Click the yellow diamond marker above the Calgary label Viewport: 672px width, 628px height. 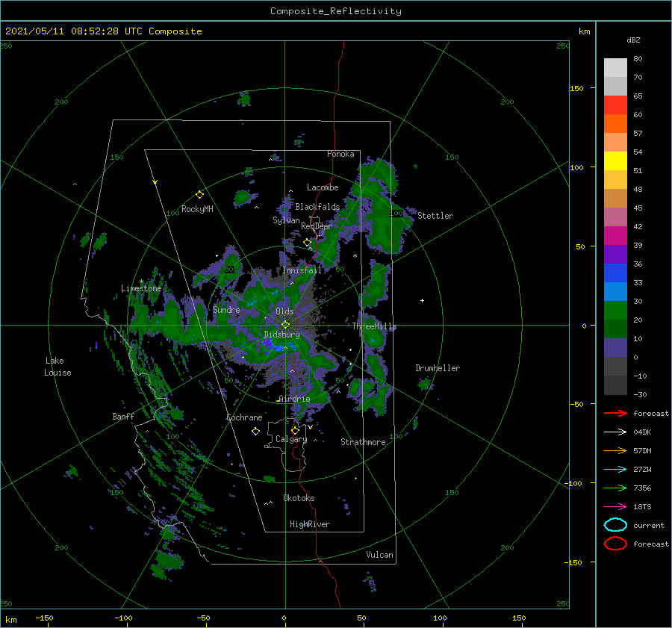(295, 430)
